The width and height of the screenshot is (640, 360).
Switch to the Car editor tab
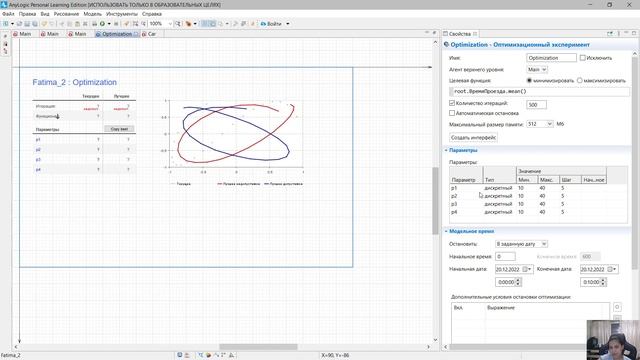(149, 34)
